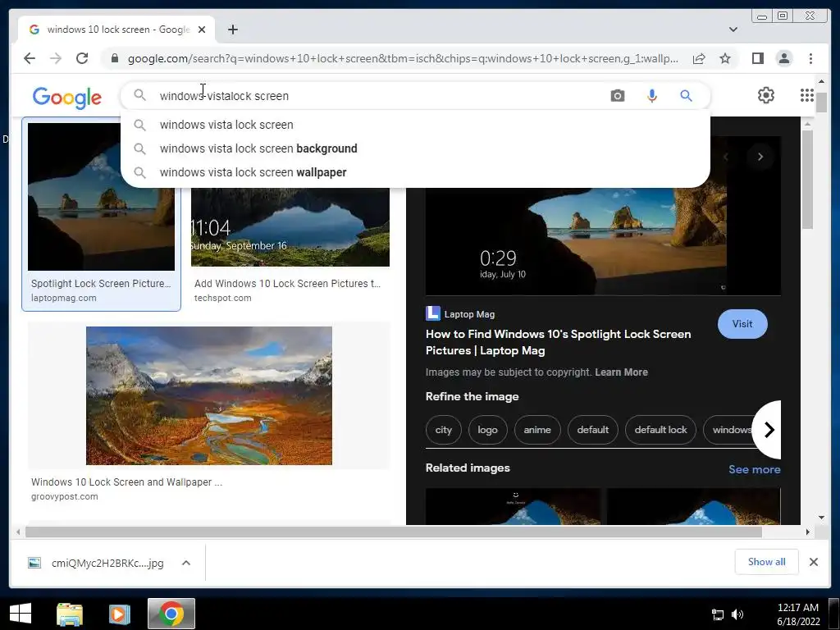Refine image with 'logo' chip
Screen dimensions: 840x630
click(x=487, y=430)
